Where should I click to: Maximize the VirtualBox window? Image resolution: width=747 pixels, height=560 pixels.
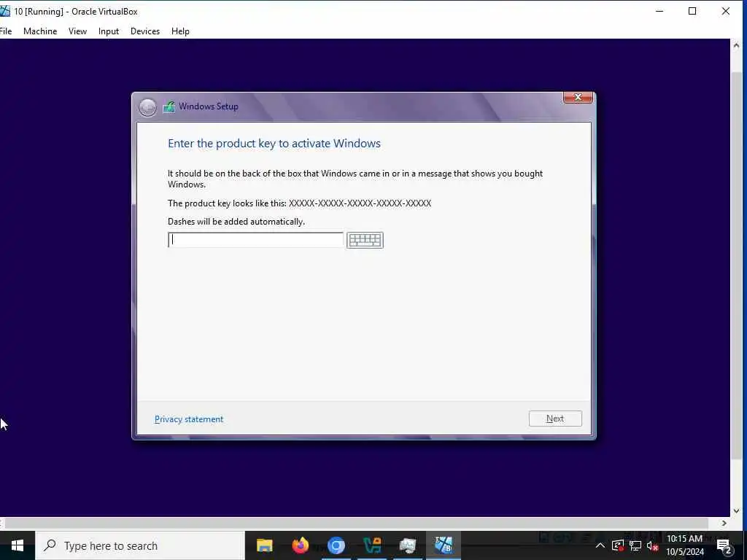(x=692, y=12)
